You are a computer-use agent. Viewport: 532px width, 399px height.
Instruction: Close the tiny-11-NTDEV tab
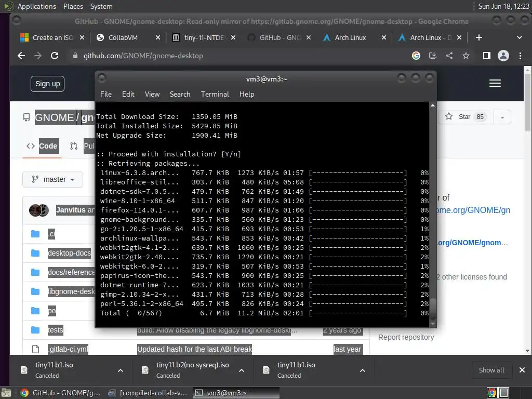pyautogui.click(x=233, y=37)
